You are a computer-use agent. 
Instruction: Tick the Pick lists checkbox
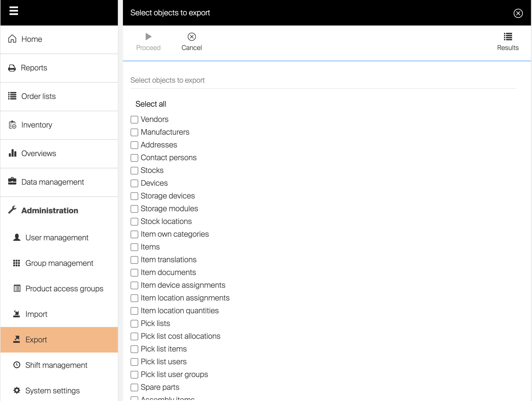click(x=134, y=324)
